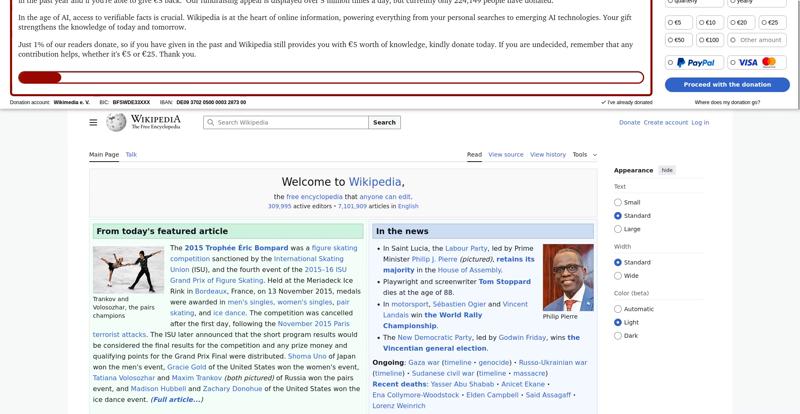
Task: Click Proceed with the donation button
Action: point(727,84)
